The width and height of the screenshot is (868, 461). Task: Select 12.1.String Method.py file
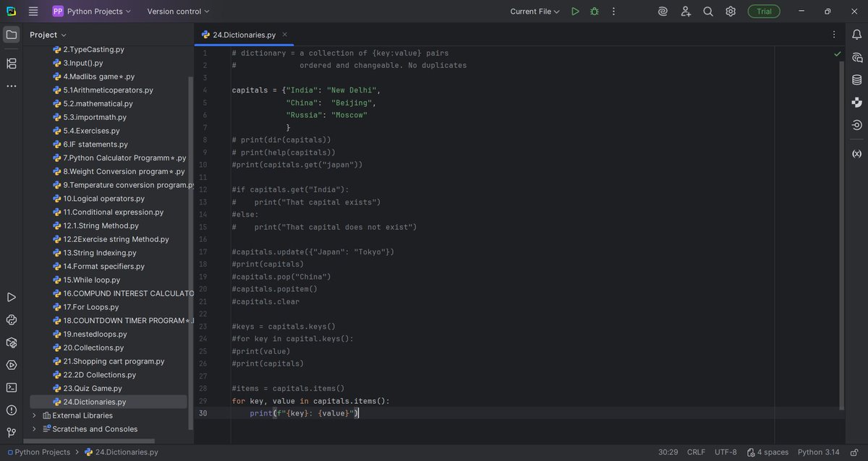[x=95, y=225]
